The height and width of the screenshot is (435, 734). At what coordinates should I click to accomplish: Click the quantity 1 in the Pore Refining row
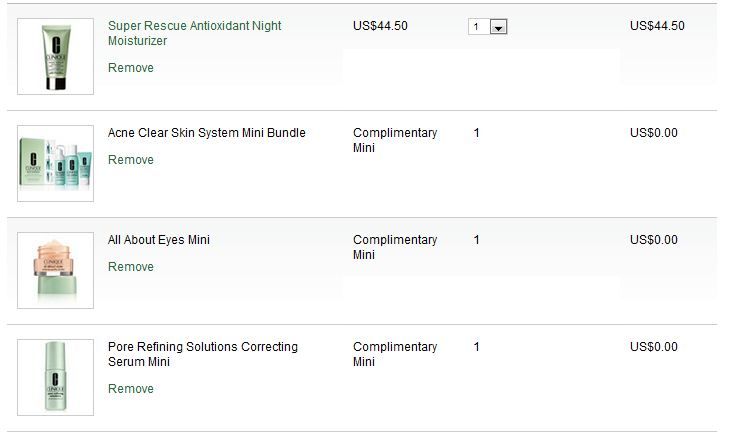click(x=477, y=347)
